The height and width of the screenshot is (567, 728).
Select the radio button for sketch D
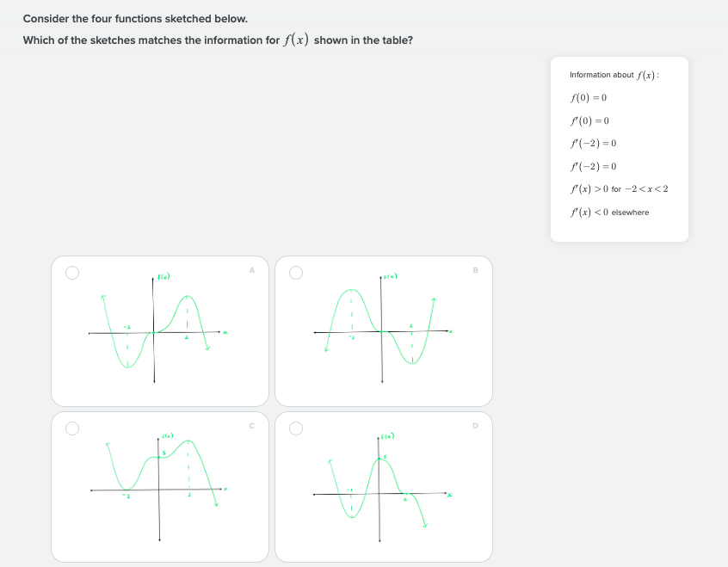click(x=294, y=427)
